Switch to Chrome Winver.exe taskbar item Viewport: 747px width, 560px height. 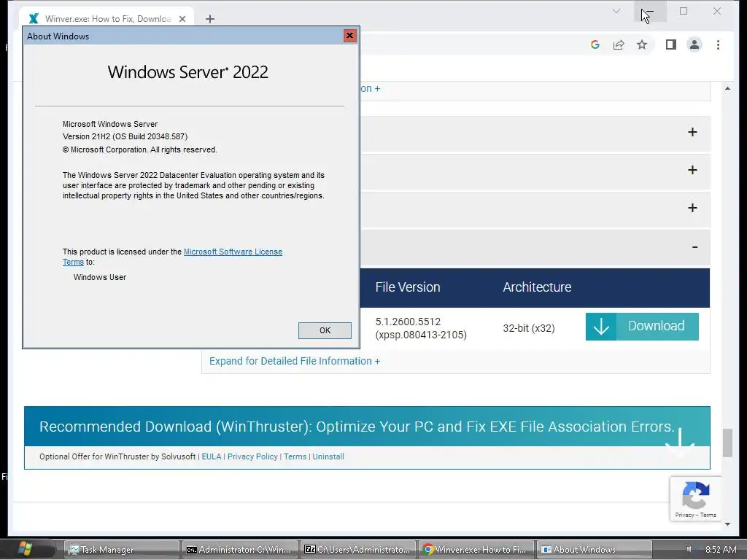click(x=476, y=550)
